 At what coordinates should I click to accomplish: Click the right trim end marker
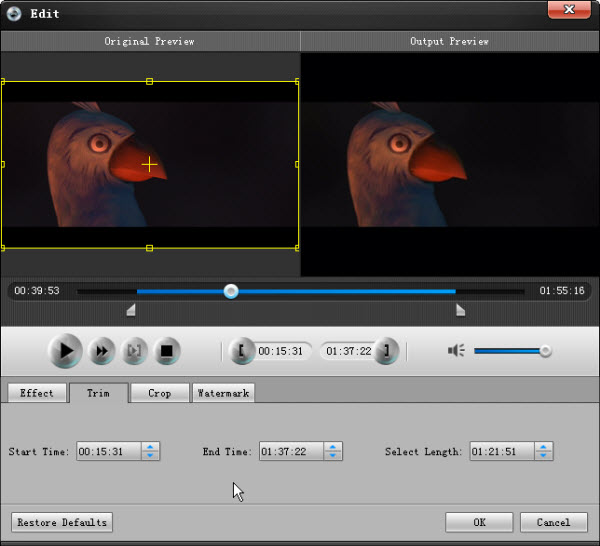point(461,310)
